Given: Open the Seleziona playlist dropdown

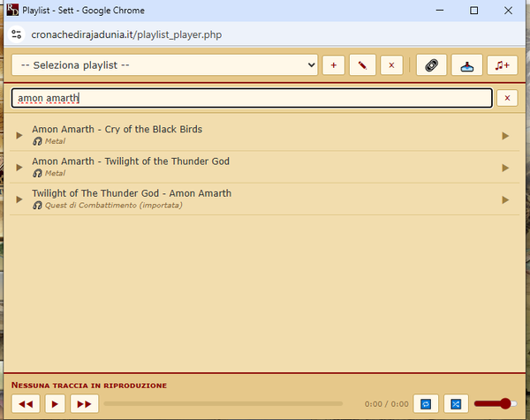Looking at the screenshot, I should [x=164, y=64].
